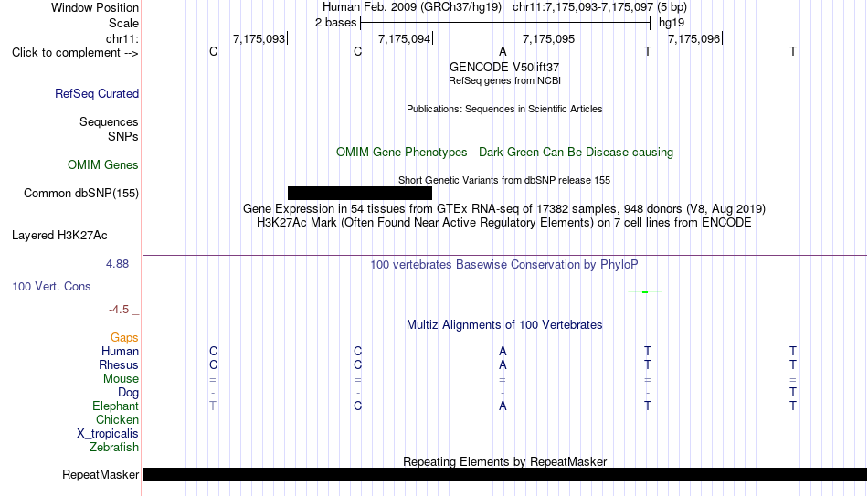Screen dimensions: 868x496
Task: Select the Sequences track label
Action: click(x=109, y=121)
